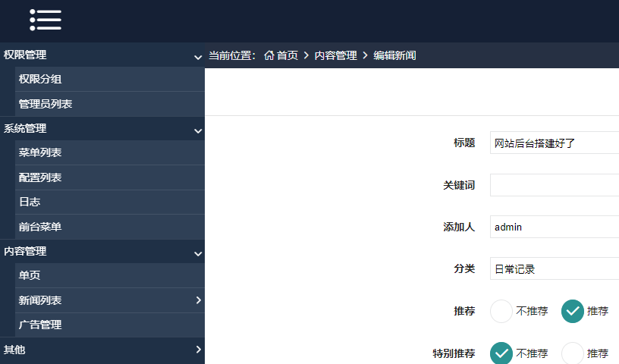Open 权限分组 menu item
The height and width of the screenshot is (364, 619).
tap(40, 79)
